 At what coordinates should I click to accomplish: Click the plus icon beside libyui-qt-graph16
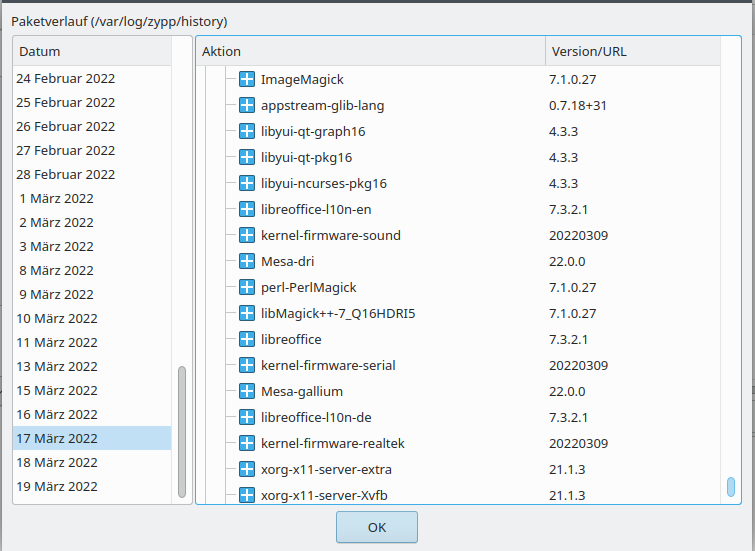(x=247, y=131)
